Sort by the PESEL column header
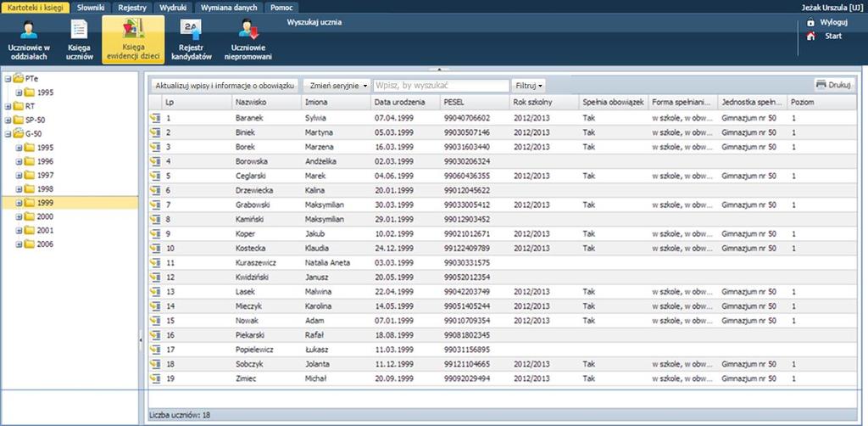 pos(476,103)
